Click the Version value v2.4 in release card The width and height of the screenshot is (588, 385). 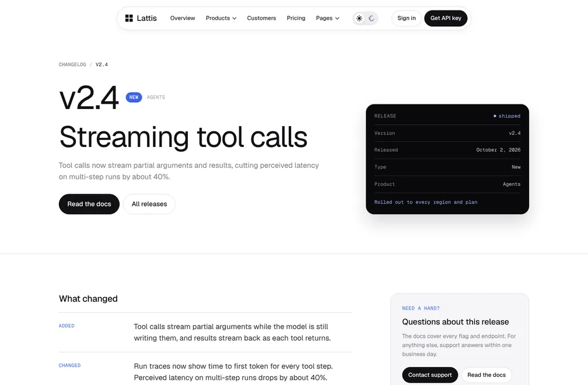click(x=514, y=132)
